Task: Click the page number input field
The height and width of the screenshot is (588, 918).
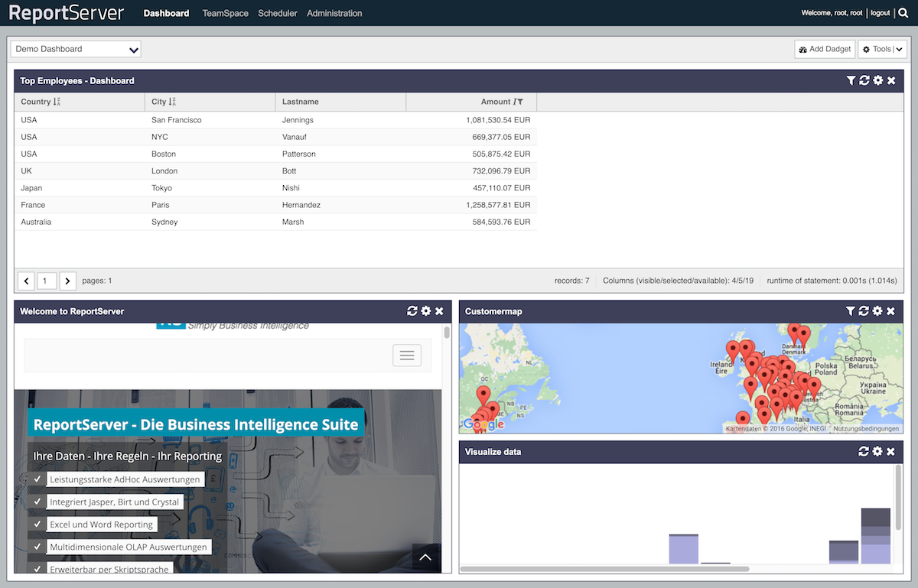Action: [x=47, y=281]
